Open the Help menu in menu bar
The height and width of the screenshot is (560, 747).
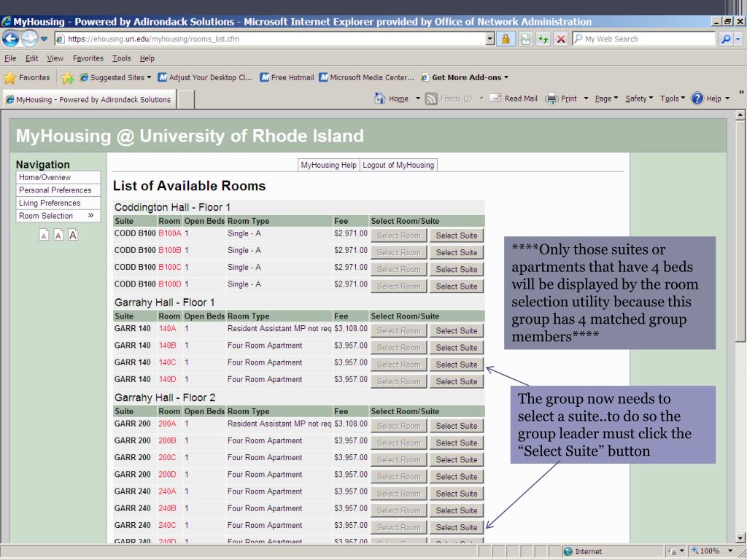point(147,58)
